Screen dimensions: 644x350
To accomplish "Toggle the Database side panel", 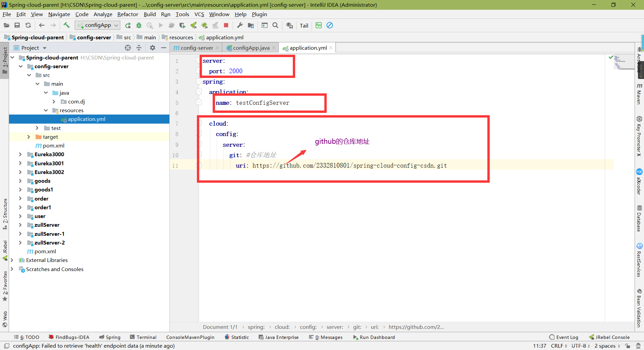I will click(639, 218).
